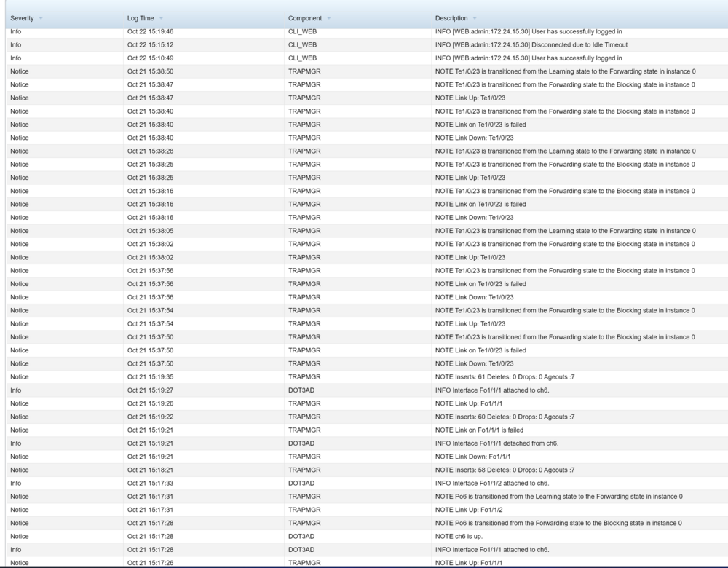
Task: Select Po6 Forwarding to Blocking state description
Action: [x=558, y=523]
